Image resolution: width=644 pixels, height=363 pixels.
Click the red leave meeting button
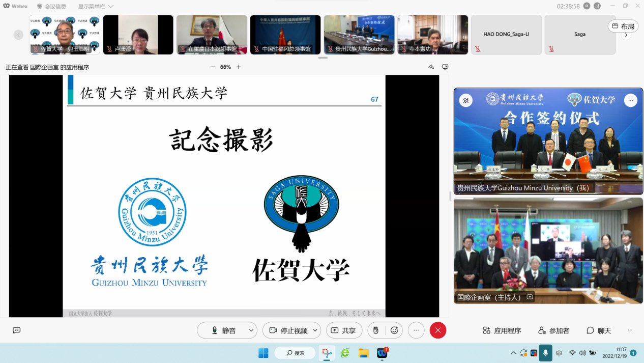438,330
